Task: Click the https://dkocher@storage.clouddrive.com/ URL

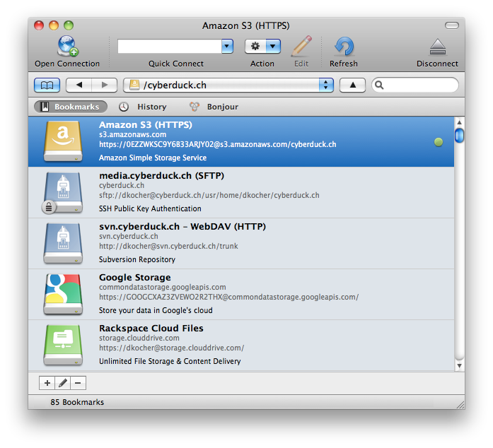Action: [172, 348]
